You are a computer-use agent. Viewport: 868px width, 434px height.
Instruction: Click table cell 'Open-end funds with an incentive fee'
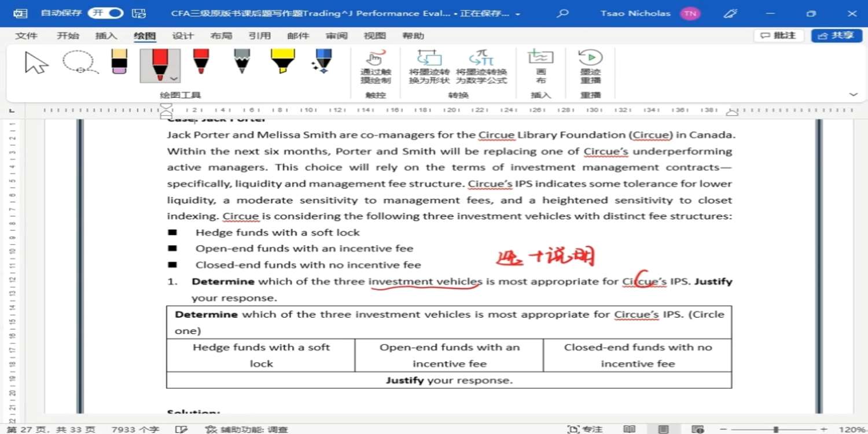[x=450, y=355]
